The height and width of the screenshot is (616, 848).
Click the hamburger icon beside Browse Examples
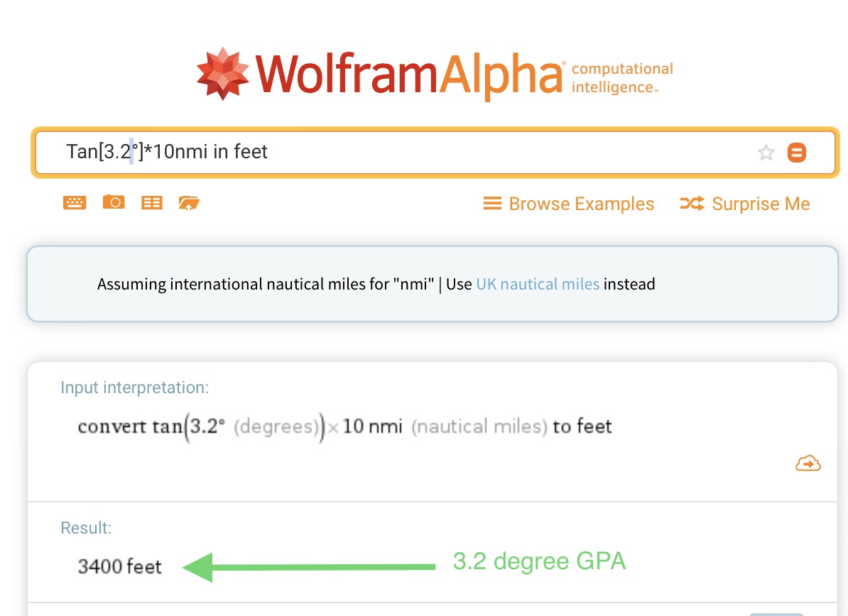click(x=492, y=204)
